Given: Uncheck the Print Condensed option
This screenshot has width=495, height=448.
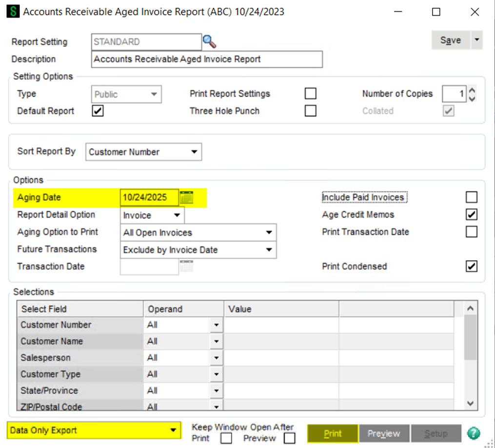Looking at the screenshot, I should (x=471, y=266).
